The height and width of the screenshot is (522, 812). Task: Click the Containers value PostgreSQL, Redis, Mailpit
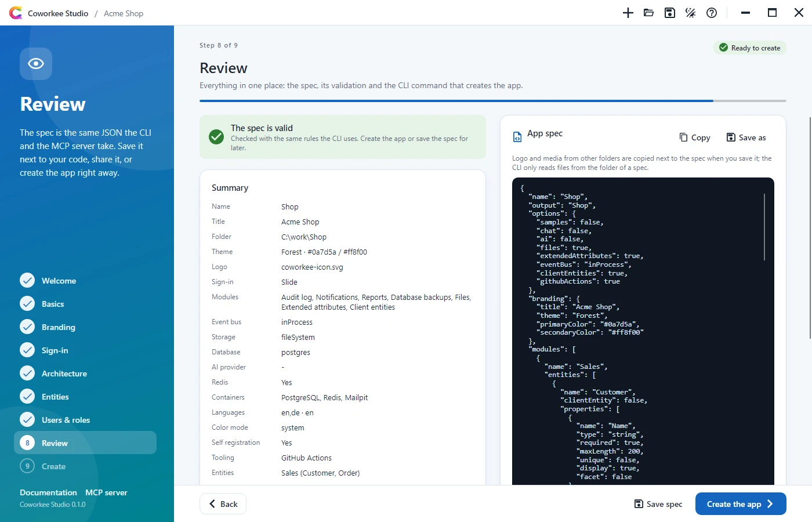(x=324, y=397)
